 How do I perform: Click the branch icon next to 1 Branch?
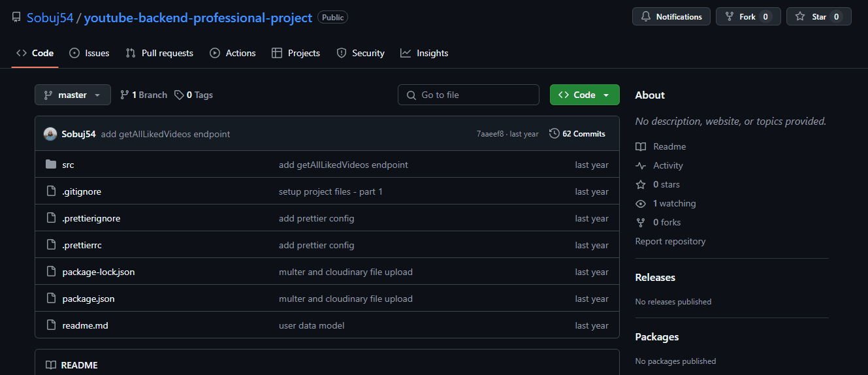[x=125, y=95]
